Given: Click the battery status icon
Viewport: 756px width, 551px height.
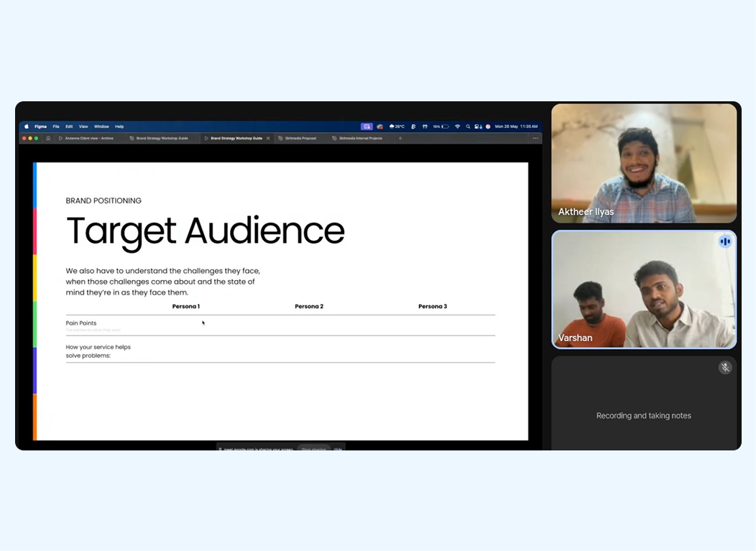Looking at the screenshot, I should (445, 126).
